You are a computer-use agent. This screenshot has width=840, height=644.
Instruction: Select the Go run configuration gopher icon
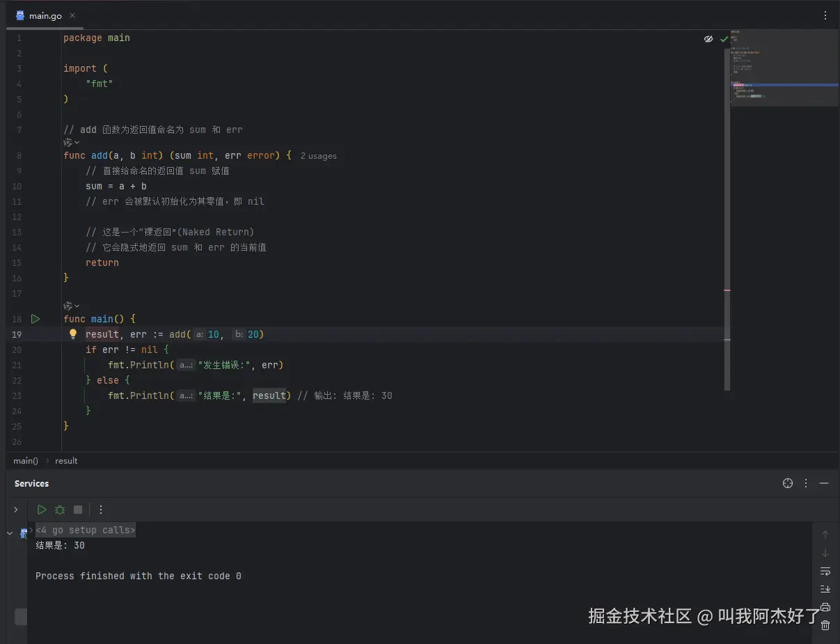pyautogui.click(x=24, y=533)
